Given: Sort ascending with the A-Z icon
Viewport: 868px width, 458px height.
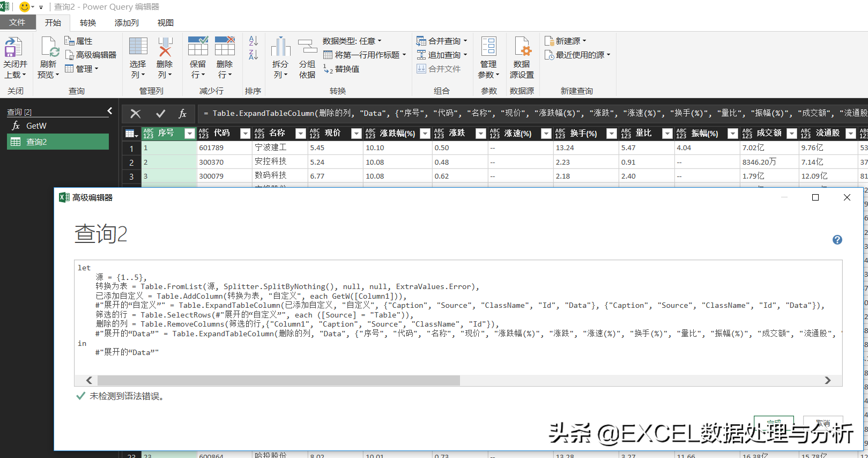Looking at the screenshot, I should click(x=254, y=41).
